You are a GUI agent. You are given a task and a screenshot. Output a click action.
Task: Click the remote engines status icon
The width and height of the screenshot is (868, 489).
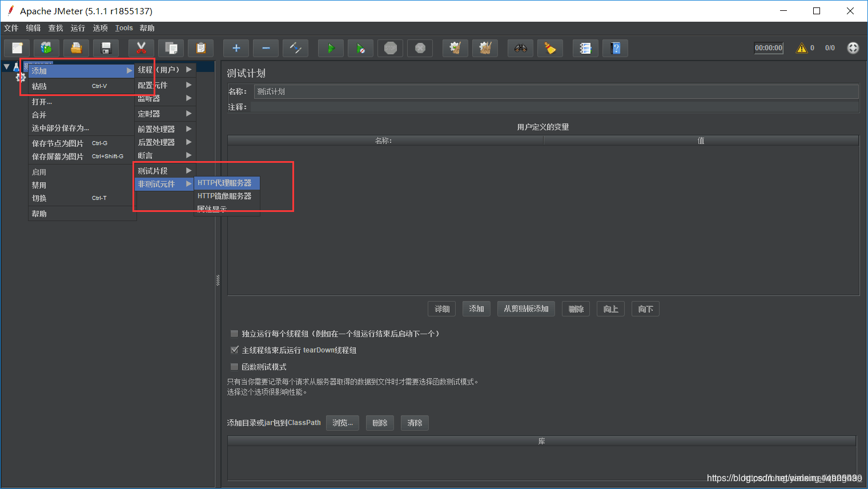(x=853, y=48)
